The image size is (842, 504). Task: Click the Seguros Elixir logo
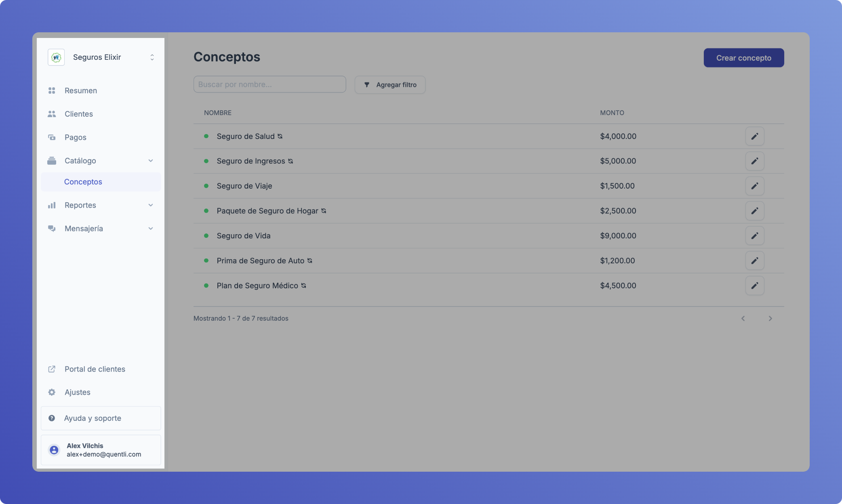coord(56,57)
